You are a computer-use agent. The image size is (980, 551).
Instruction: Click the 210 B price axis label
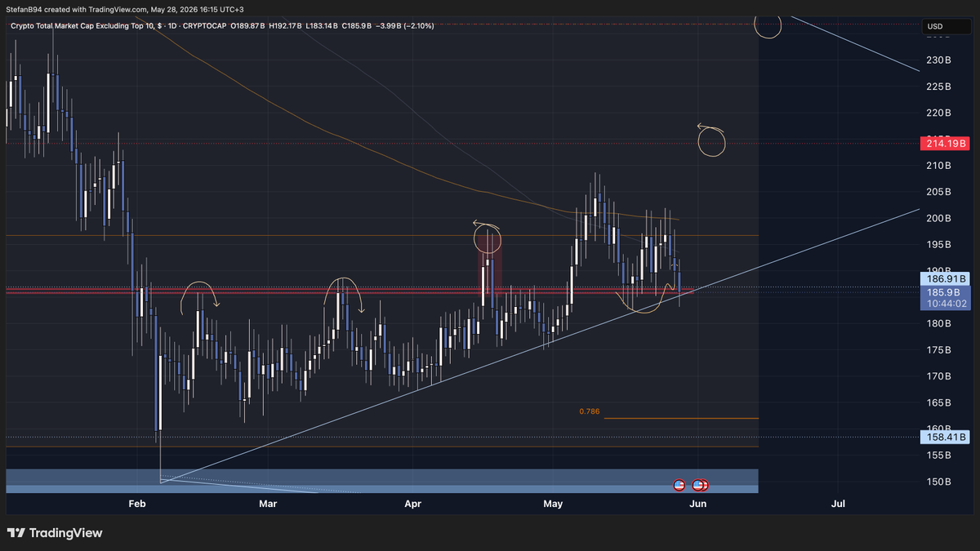(938, 166)
